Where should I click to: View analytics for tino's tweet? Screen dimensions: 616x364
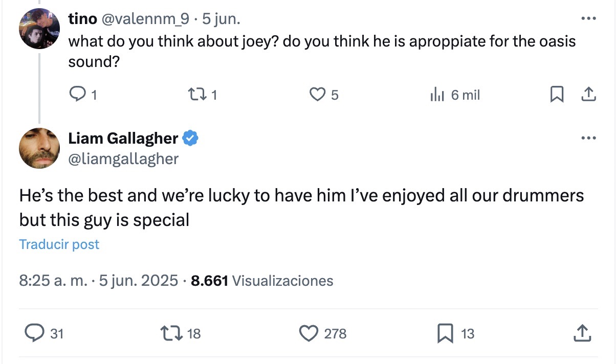pos(436,94)
